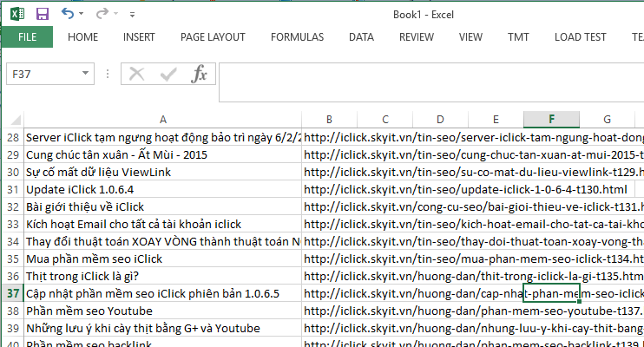
Task: Switch to the INSERT ribbon tab
Action: [139, 37]
